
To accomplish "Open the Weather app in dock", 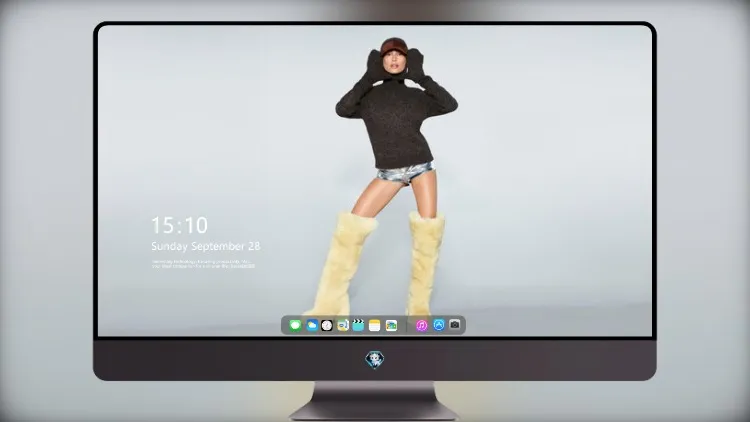I will click(312, 325).
